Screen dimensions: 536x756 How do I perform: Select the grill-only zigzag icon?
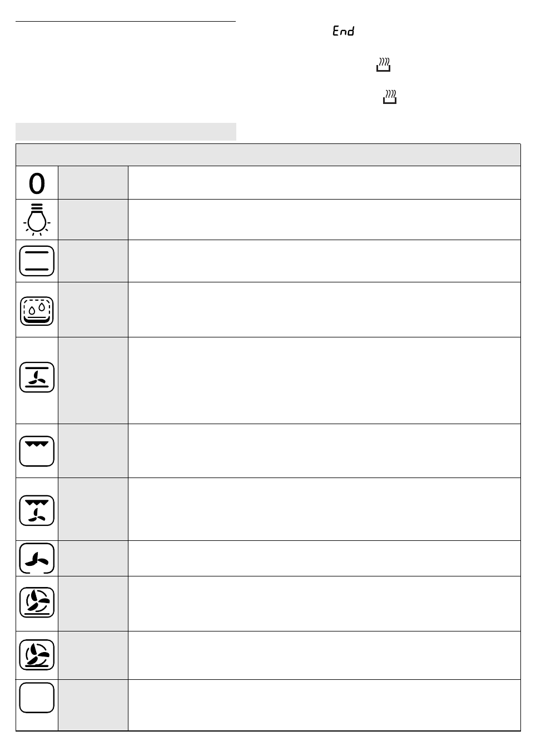point(37,451)
